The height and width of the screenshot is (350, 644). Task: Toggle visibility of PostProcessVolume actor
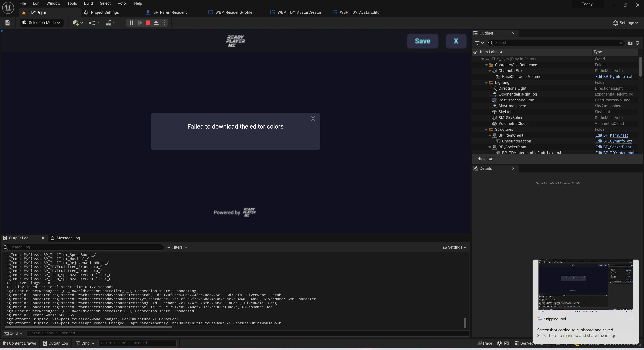(475, 100)
